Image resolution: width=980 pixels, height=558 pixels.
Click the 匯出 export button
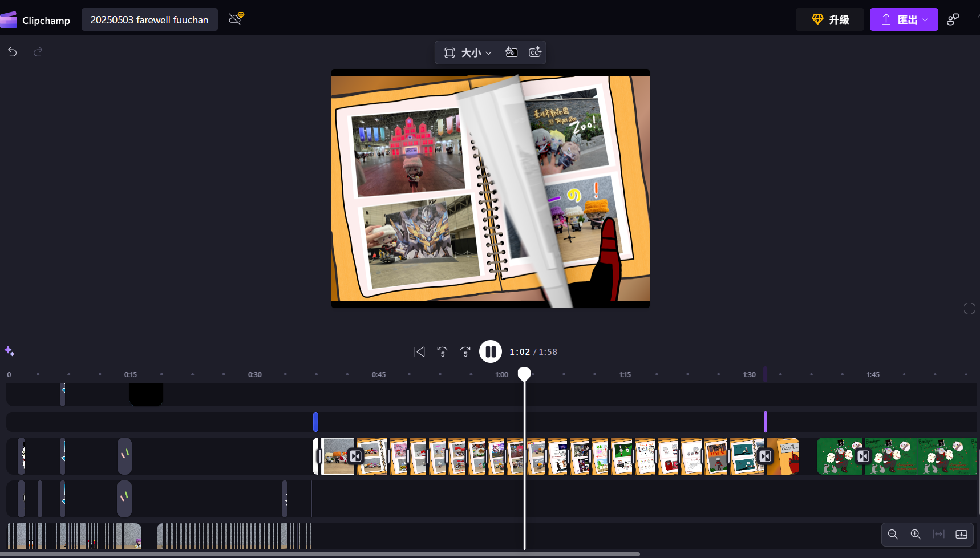(904, 19)
